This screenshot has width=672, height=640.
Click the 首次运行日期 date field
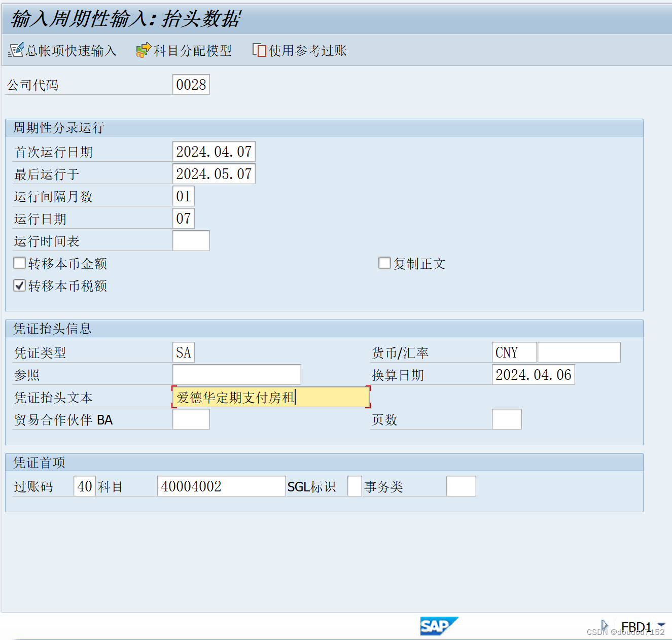(x=214, y=151)
